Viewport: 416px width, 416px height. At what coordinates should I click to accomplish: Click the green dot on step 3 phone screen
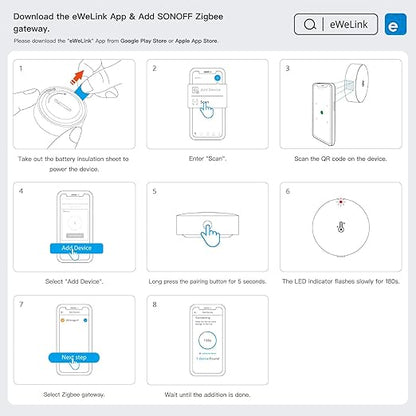[x=322, y=112]
